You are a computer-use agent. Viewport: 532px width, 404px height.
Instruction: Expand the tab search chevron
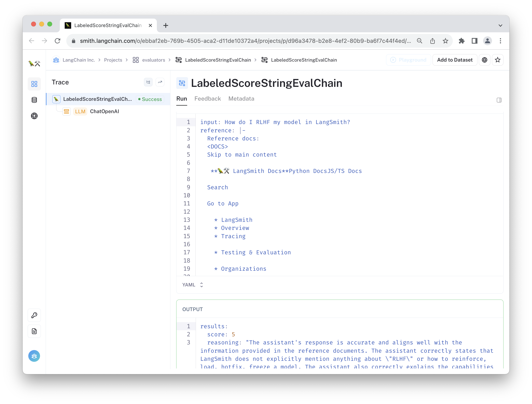(500, 25)
